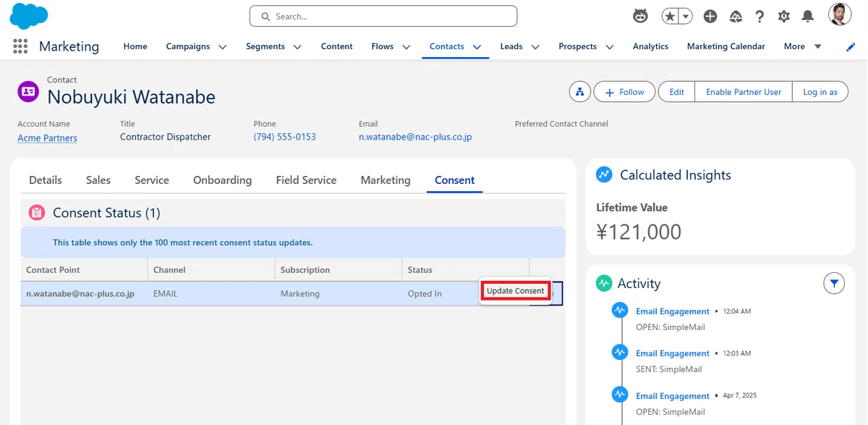Screen dimensions: 868x425
Task: Expand the Leads nav dropdown chevron
Action: [x=535, y=47]
